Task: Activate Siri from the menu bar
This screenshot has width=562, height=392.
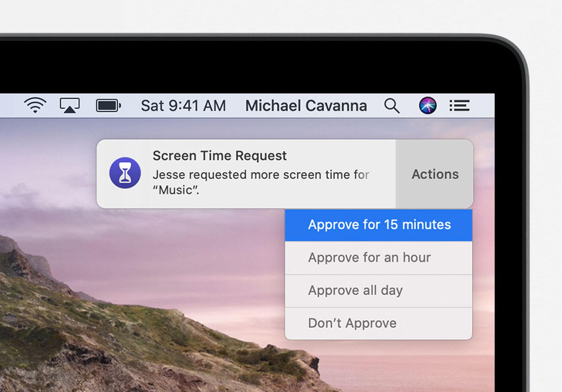Action: pos(427,105)
